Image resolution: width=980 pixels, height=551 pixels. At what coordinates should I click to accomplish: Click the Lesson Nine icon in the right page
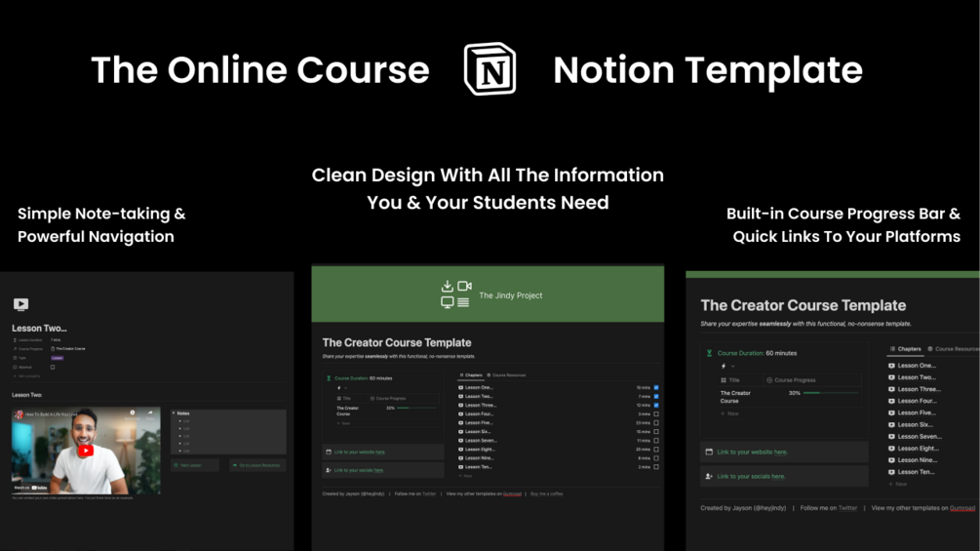coord(891,460)
